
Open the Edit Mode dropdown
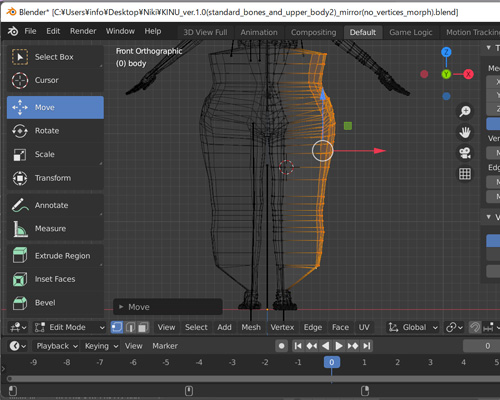70,327
